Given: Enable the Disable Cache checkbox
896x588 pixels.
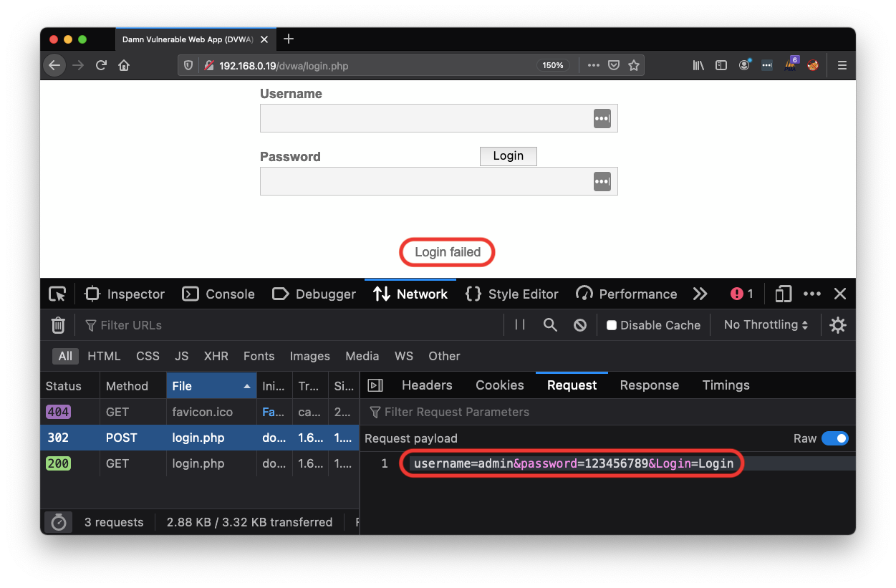Looking at the screenshot, I should (612, 325).
